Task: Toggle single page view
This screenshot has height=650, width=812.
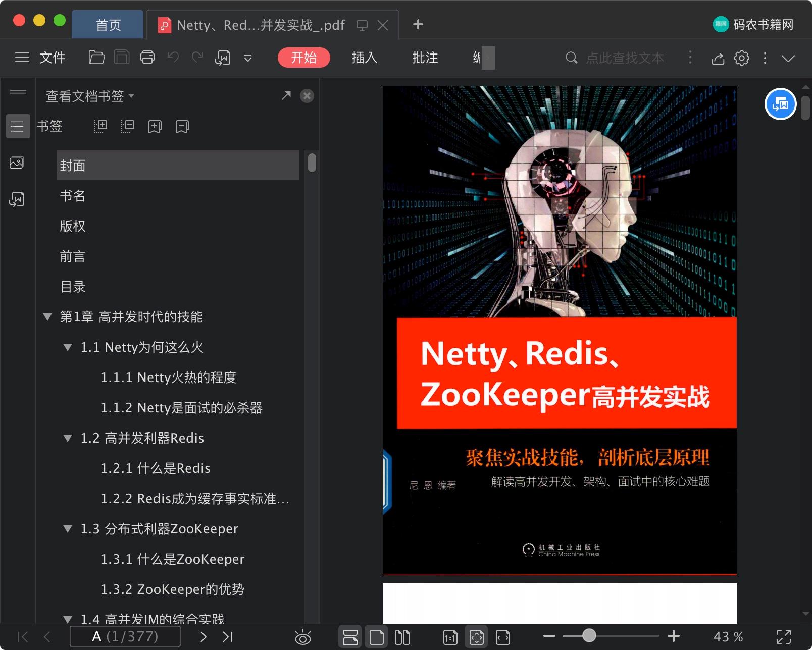Action: pyautogui.click(x=376, y=637)
